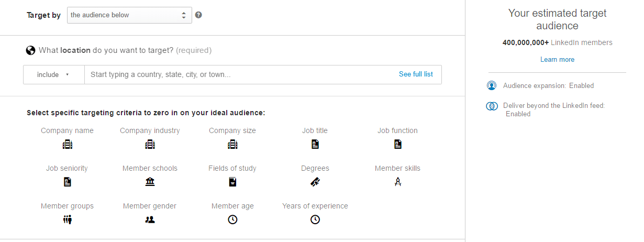Click the Member groups people icon
The width and height of the screenshot is (644, 242).
[x=67, y=220]
